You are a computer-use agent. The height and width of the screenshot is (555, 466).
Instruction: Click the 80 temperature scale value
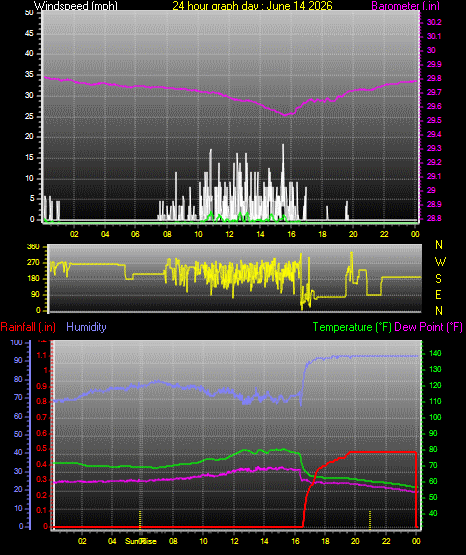coord(433,449)
